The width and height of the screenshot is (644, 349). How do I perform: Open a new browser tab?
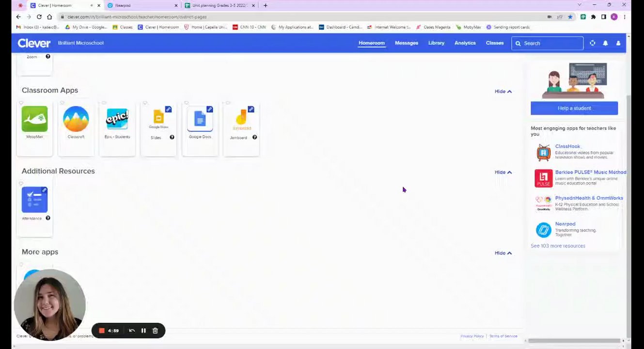[x=265, y=5]
